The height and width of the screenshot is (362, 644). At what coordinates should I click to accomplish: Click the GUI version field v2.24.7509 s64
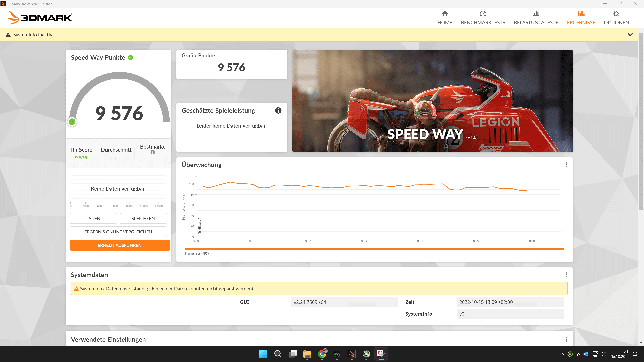click(x=344, y=302)
